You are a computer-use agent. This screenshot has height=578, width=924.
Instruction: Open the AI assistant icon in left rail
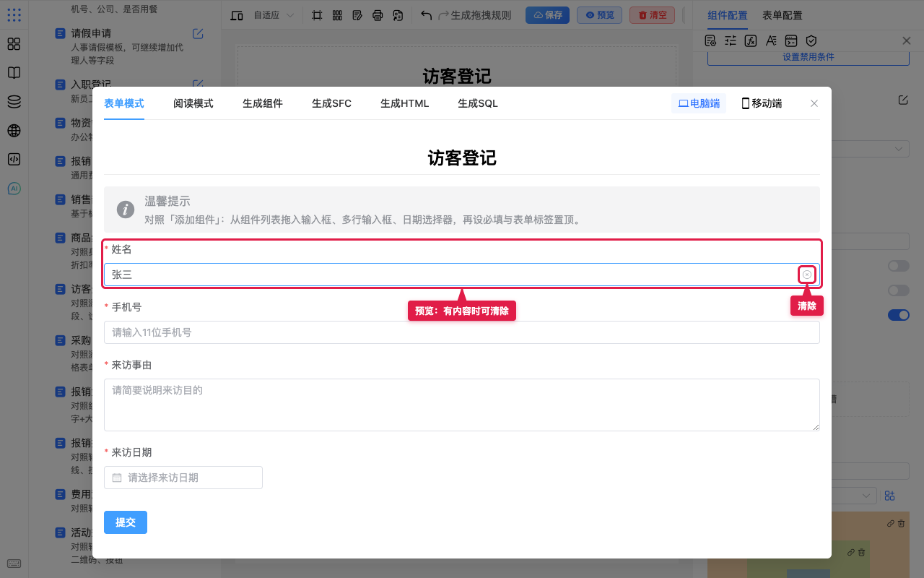click(14, 189)
